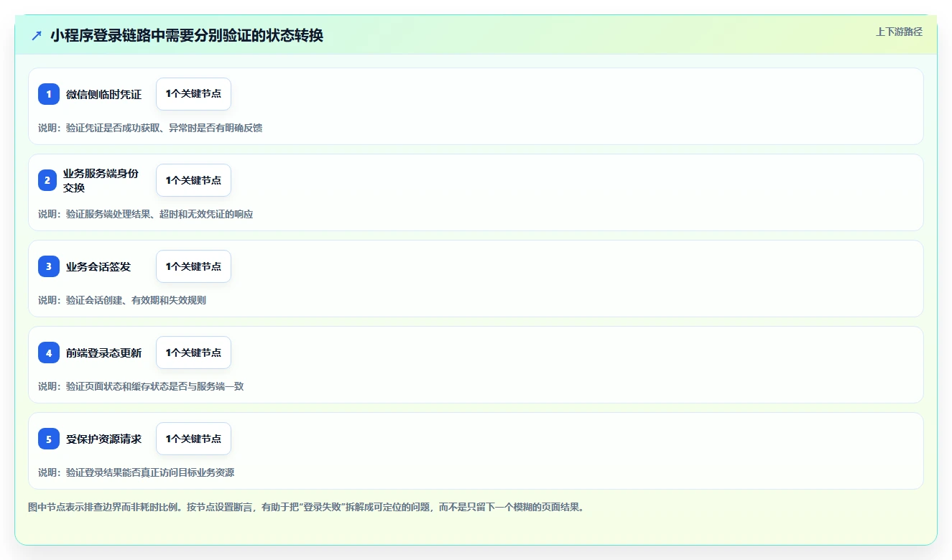The height and width of the screenshot is (560, 952).
Task: Click 1个关键节点 badge for 受保护资源请求
Action: pos(193,439)
